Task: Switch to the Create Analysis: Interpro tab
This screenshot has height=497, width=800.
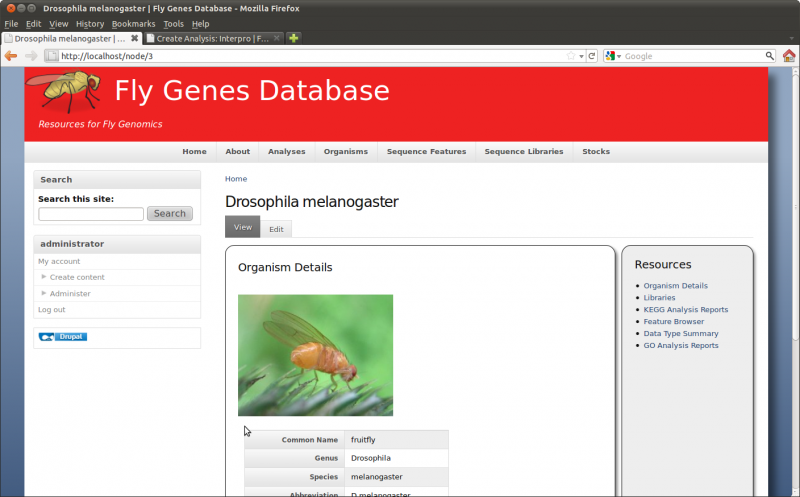Action: pyautogui.click(x=213, y=38)
